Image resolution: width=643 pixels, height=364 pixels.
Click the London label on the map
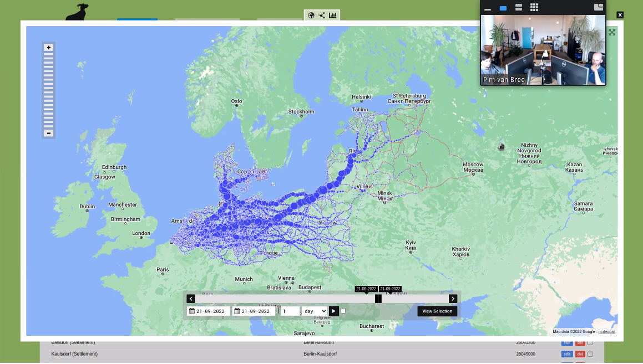pyautogui.click(x=141, y=233)
